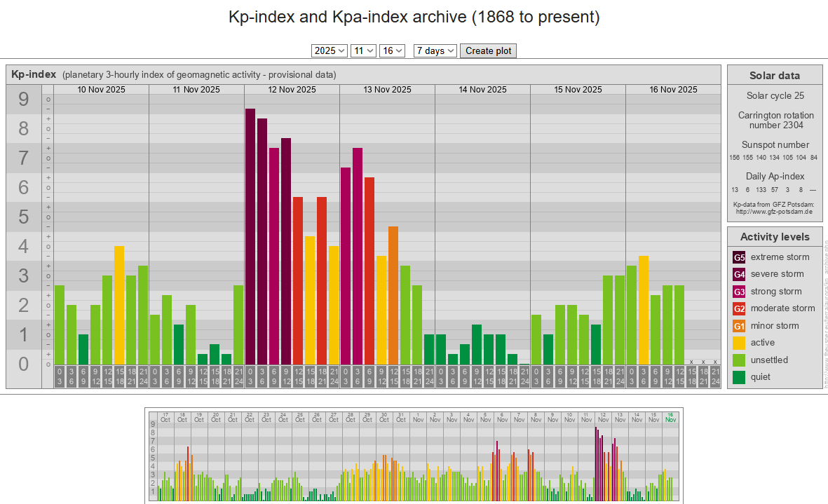
Task: Select the '10 Nov 2025' day header
Action: click(x=102, y=90)
